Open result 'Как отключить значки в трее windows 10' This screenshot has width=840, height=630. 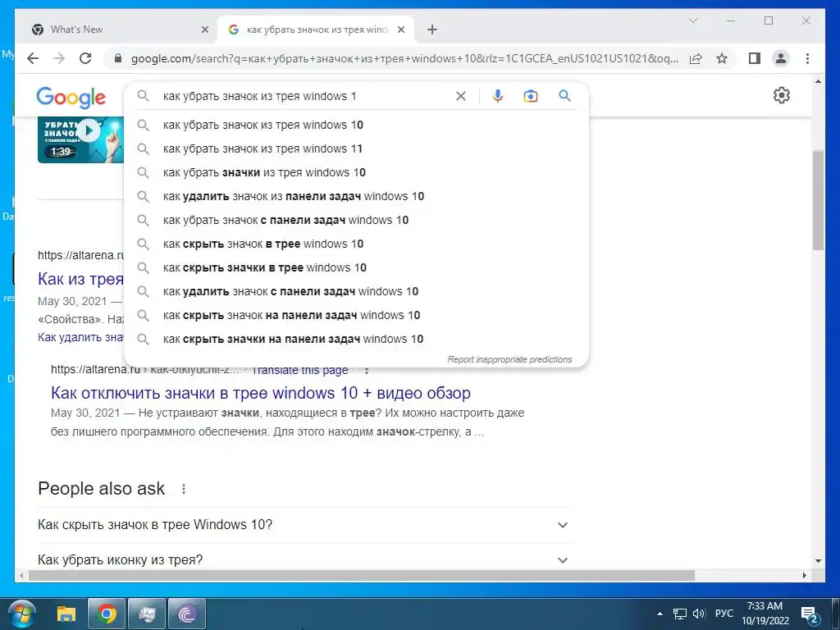click(261, 393)
